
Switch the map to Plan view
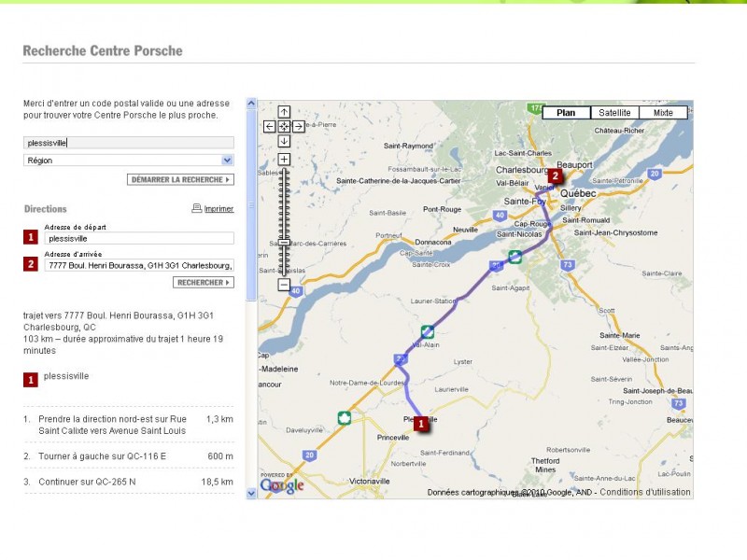(x=566, y=113)
